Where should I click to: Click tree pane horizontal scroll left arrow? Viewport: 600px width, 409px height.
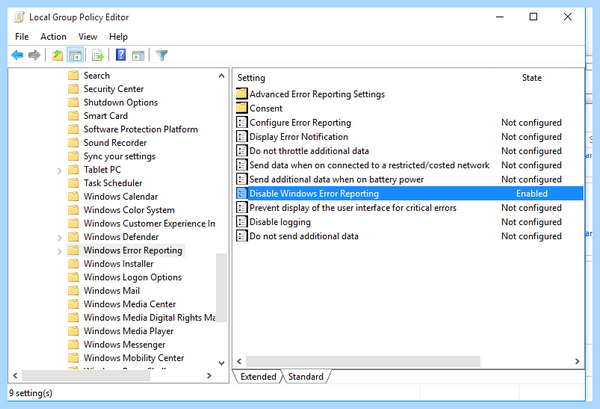click(15, 376)
